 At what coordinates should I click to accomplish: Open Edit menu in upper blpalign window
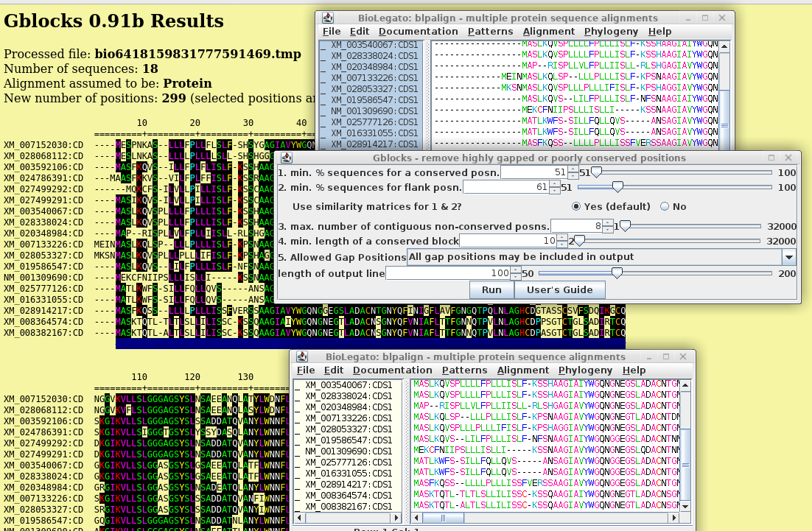(360, 32)
